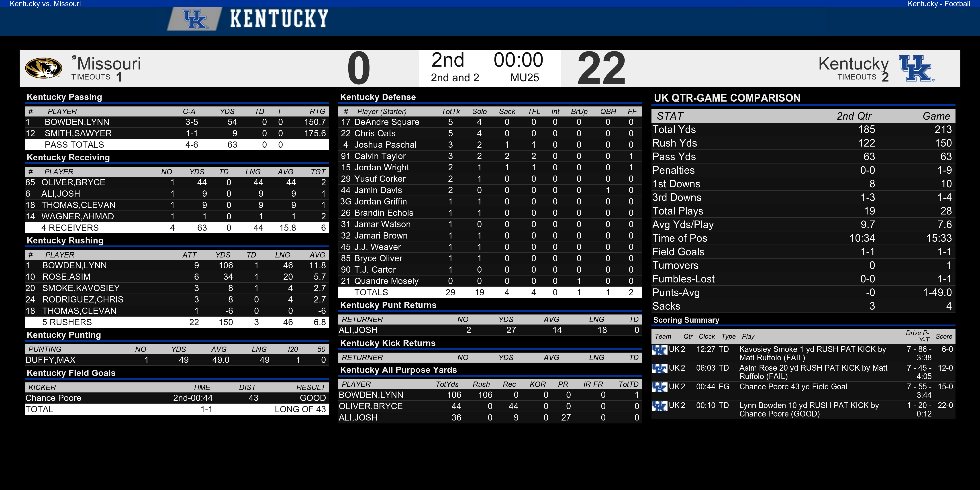The image size is (980, 490).
Task: Click the Total Yds comparison row
Action: (x=803, y=129)
